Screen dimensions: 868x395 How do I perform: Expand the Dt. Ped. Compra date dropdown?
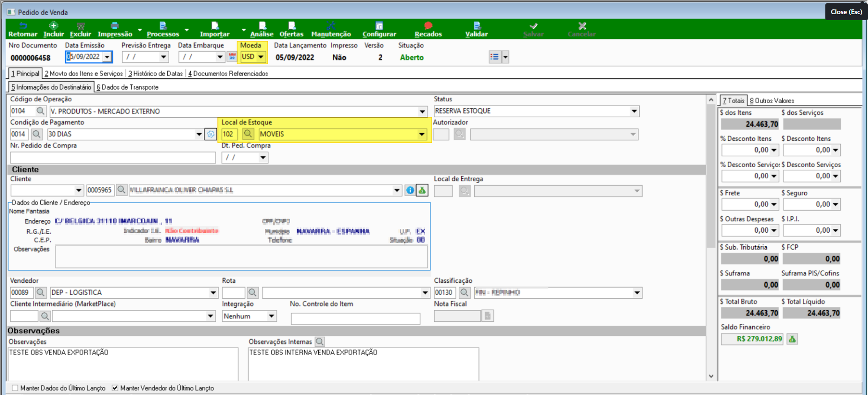point(263,158)
